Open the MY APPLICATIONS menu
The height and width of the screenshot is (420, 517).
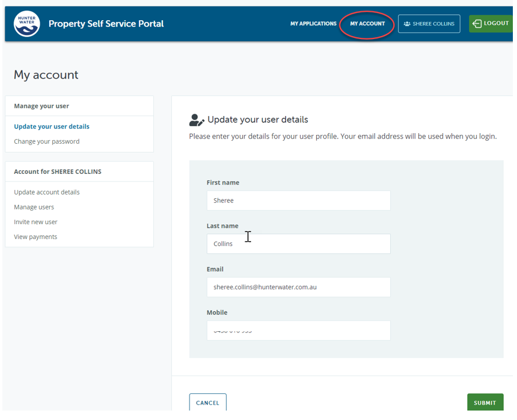point(313,24)
